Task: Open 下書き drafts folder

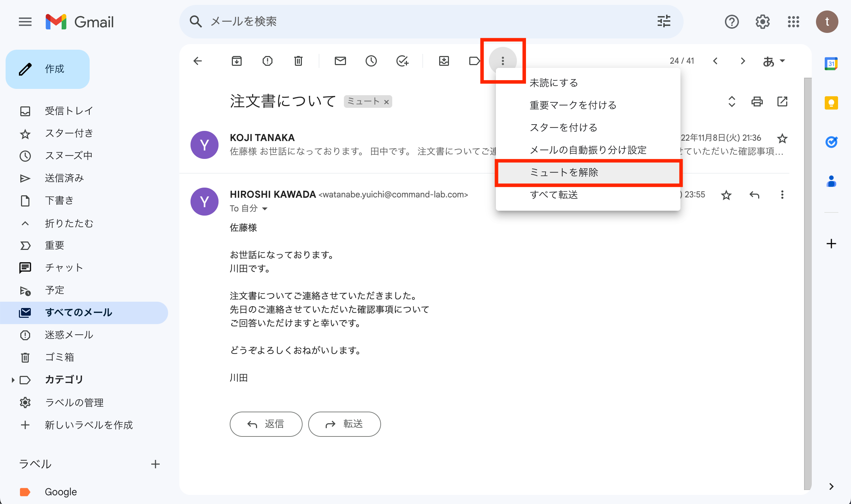Action: click(x=84, y=201)
